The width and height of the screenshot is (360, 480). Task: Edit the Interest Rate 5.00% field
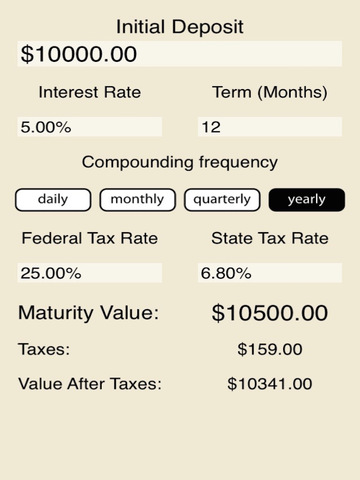point(90,127)
